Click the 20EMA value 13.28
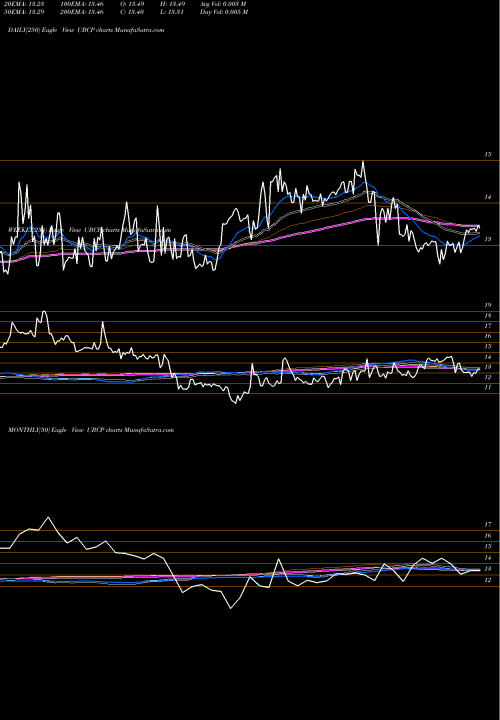Viewport: 500px width, 720px height. pyautogui.click(x=22, y=4)
